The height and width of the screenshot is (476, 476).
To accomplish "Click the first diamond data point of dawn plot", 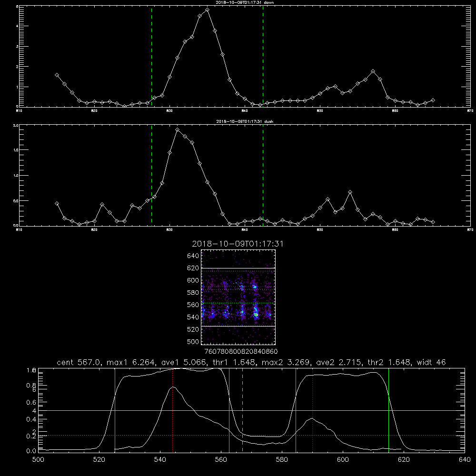I will pos(57,75).
